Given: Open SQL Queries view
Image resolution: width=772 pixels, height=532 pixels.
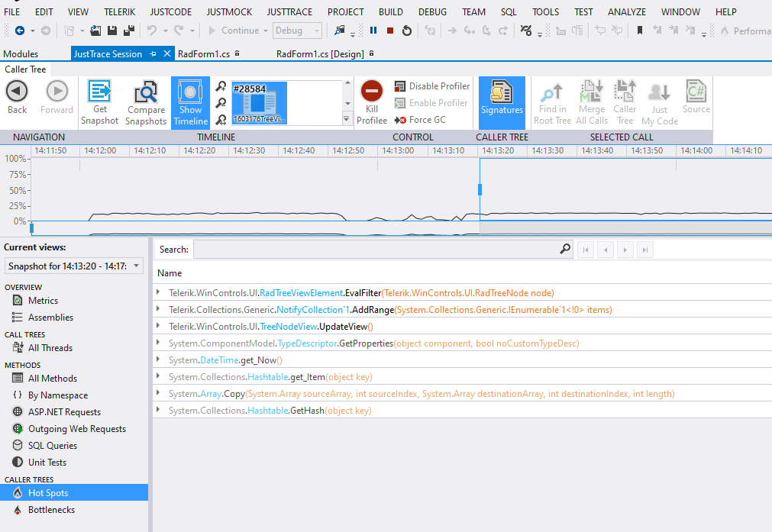Looking at the screenshot, I should [52, 445].
